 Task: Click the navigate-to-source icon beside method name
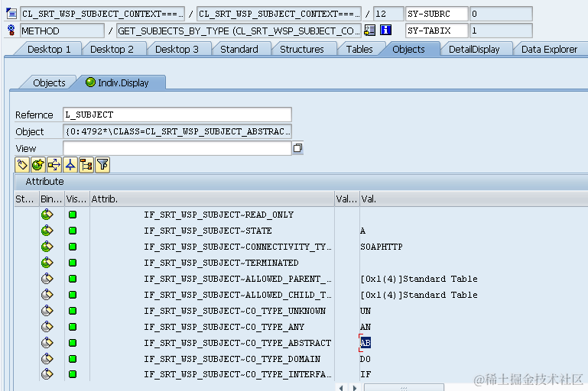click(x=370, y=31)
